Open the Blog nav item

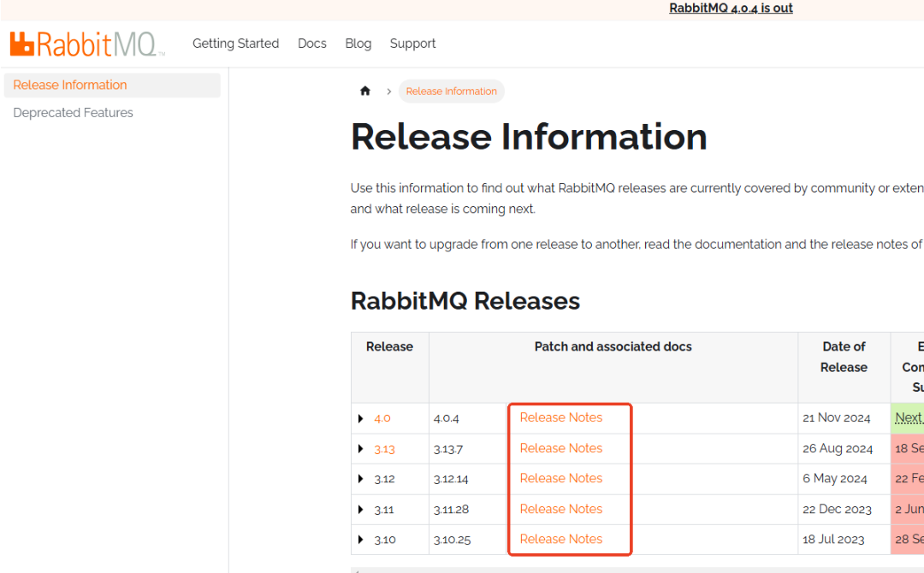pyautogui.click(x=358, y=44)
